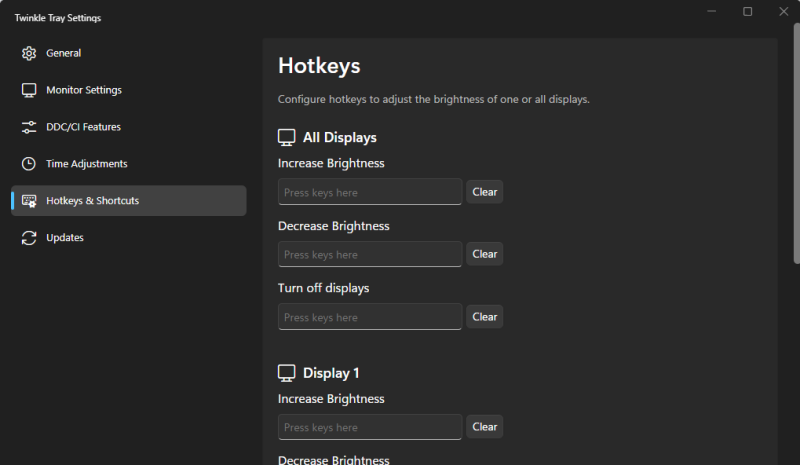This screenshot has width=800, height=465.
Task: Focus the Turn off displays key field
Action: (370, 317)
